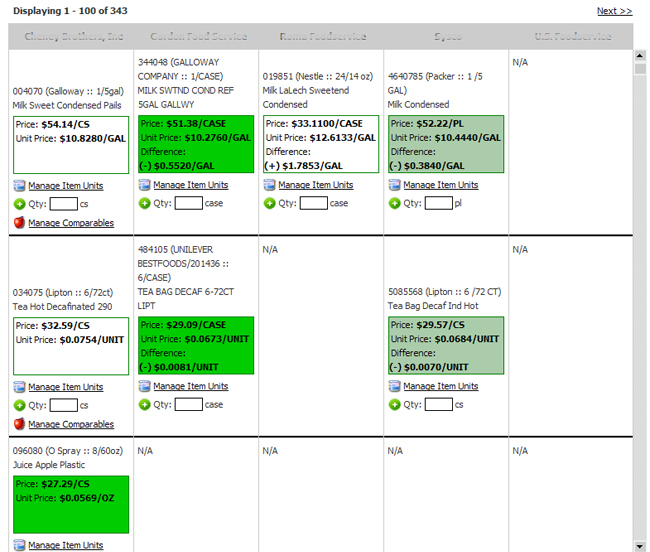Click the green add icon beside Sysco tea Qty cs

click(x=395, y=404)
